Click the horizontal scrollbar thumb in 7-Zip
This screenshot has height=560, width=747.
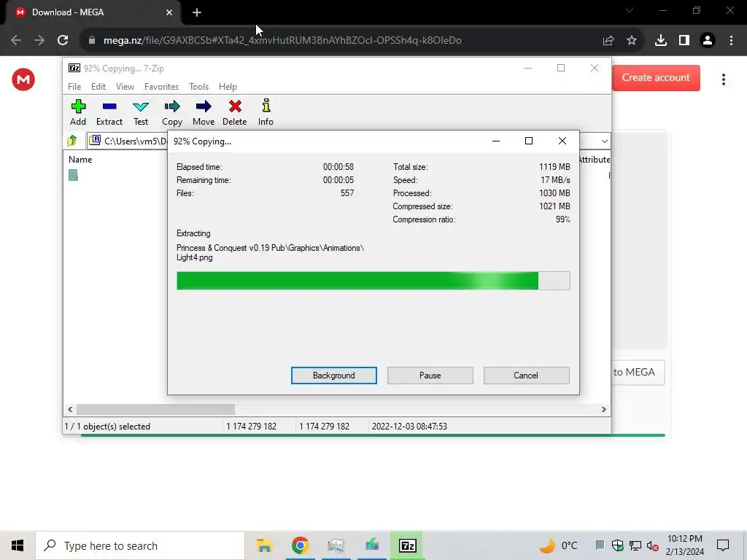coord(155,410)
